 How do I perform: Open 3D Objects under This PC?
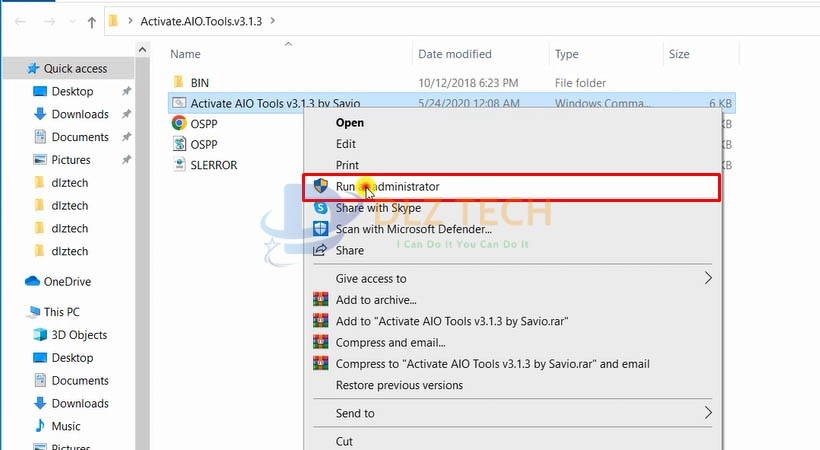(79, 335)
